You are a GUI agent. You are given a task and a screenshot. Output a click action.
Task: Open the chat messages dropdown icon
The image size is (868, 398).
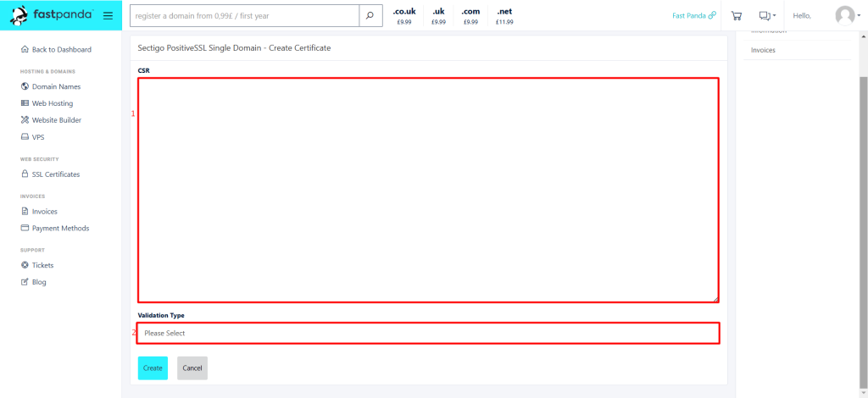767,16
